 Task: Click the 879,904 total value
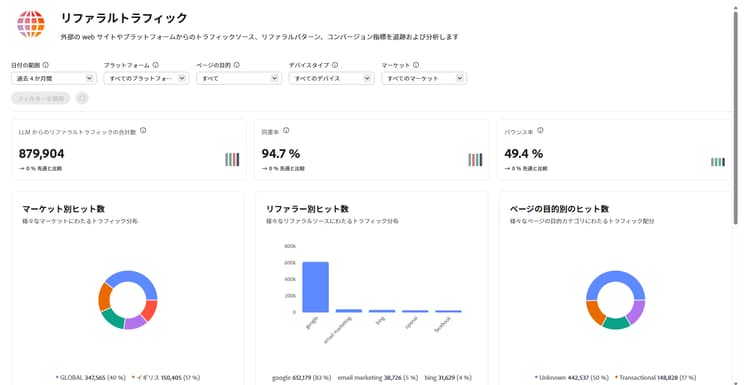tap(41, 154)
